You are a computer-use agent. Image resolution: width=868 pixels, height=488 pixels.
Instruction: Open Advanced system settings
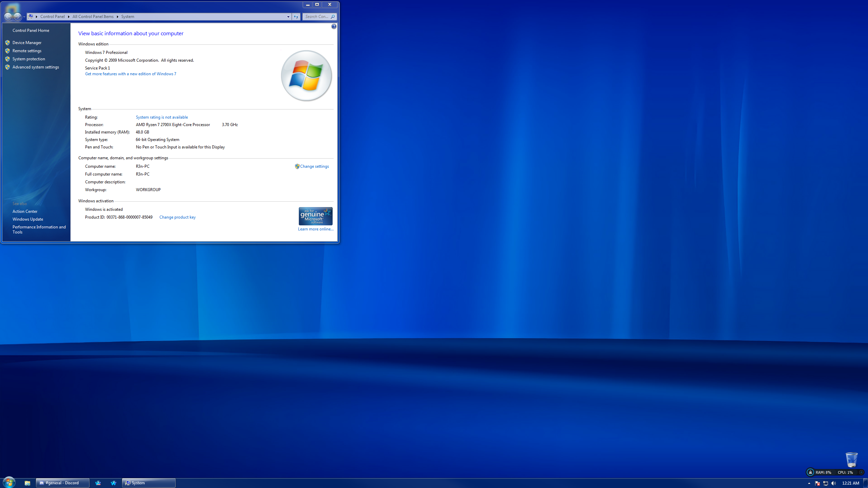tap(36, 67)
